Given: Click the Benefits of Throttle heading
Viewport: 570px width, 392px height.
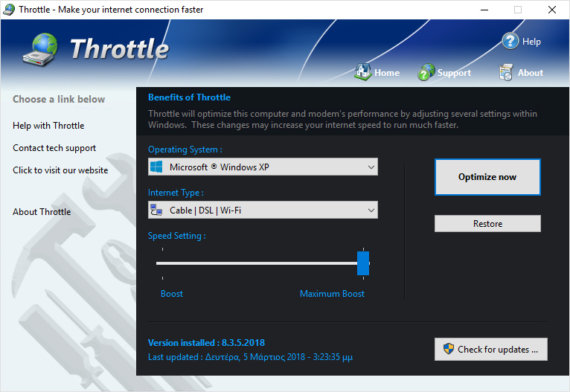Looking at the screenshot, I should coord(190,97).
